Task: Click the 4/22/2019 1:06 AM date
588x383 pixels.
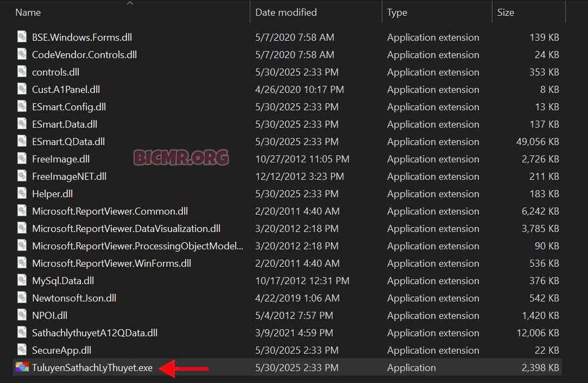Action: coord(298,298)
